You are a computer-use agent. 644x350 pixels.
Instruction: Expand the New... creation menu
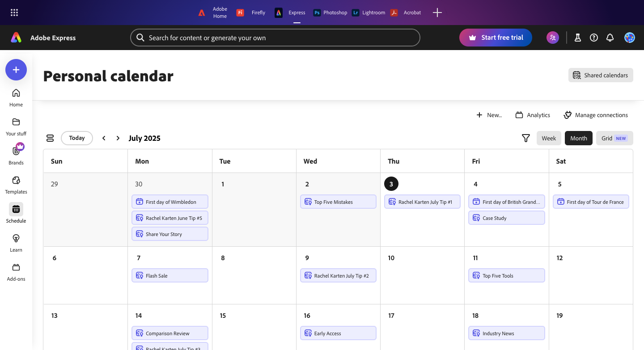coord(489,115)
